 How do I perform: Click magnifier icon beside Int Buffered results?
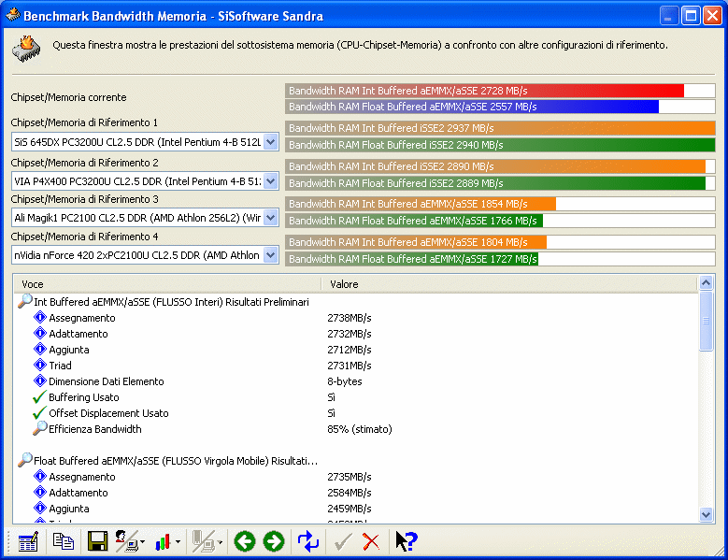(24, 301)
